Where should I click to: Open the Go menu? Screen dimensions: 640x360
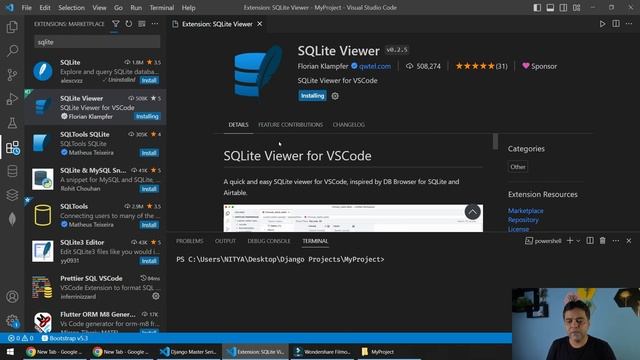(x=118, y=8)
